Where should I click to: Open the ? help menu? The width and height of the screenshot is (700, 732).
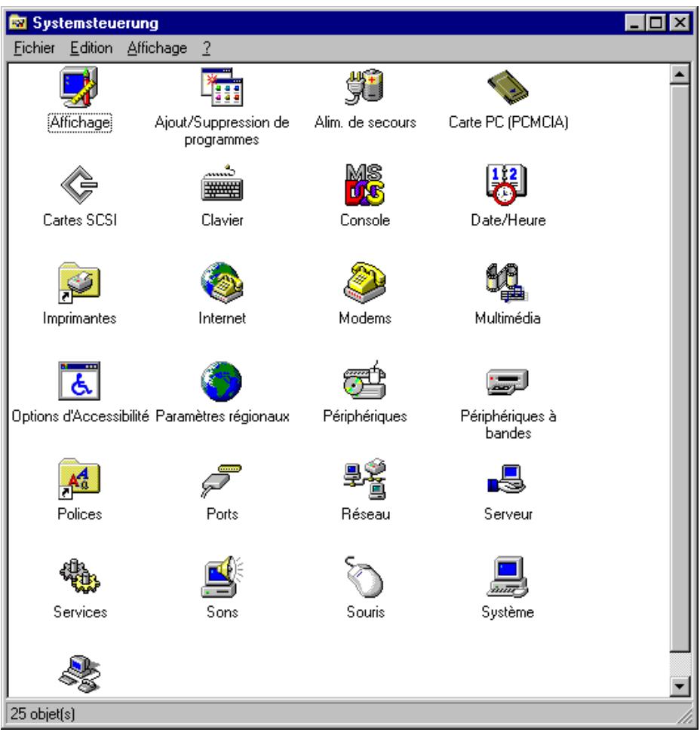207,48
